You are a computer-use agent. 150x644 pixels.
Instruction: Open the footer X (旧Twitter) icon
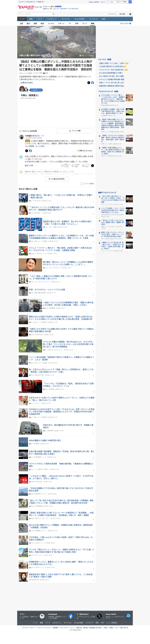(x=100, y=616)
